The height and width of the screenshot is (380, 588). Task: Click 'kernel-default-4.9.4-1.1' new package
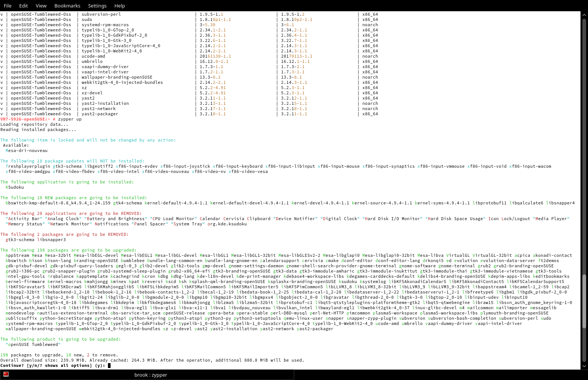[176, 203]
